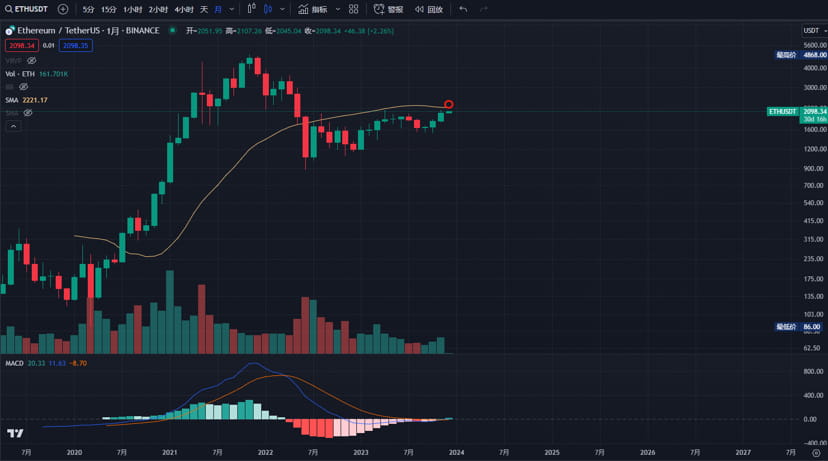Click the 2021 label on time axis
Screen dimensions: 828x461
point(170,453)
